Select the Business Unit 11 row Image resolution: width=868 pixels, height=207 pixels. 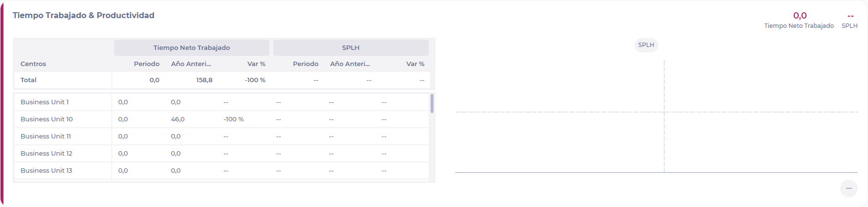(x=45, y=137)
